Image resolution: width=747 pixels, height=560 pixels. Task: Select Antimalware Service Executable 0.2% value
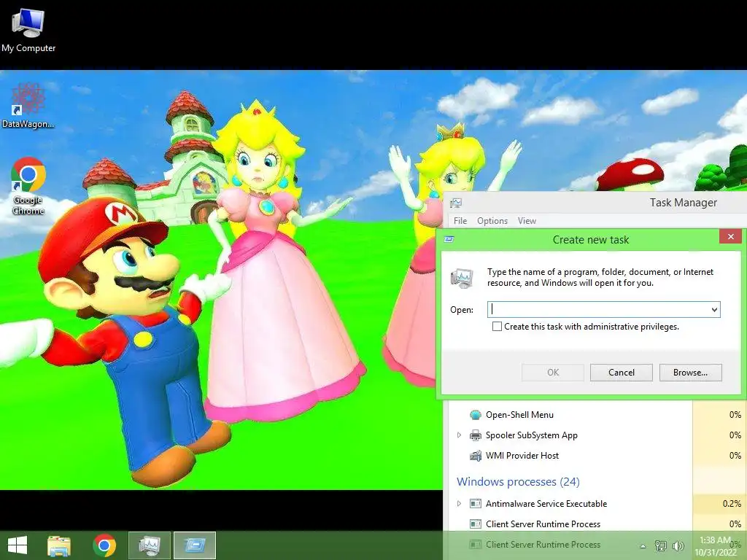tap(731, 504)
